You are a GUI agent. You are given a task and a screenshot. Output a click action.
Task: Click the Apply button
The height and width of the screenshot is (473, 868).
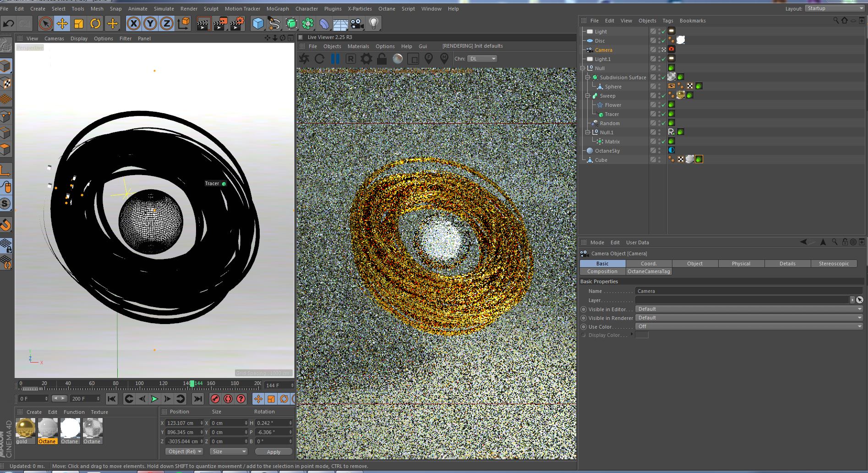[x=273, y=451]
